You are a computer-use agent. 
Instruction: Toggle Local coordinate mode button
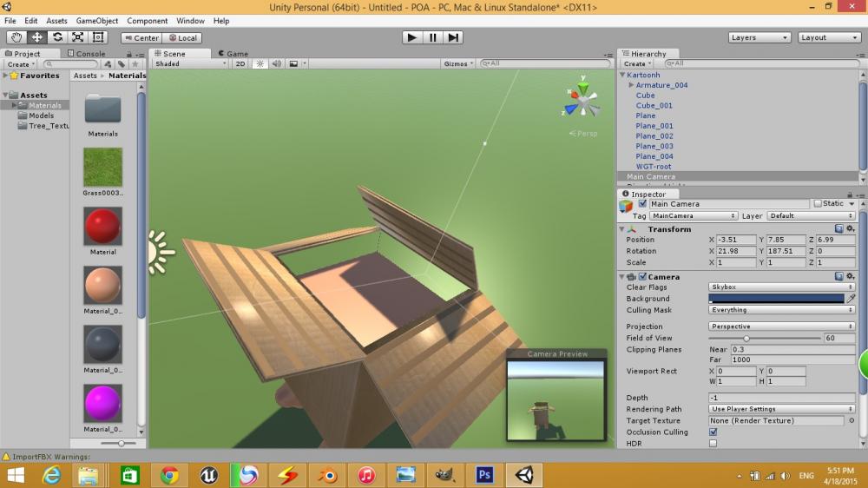182,37
